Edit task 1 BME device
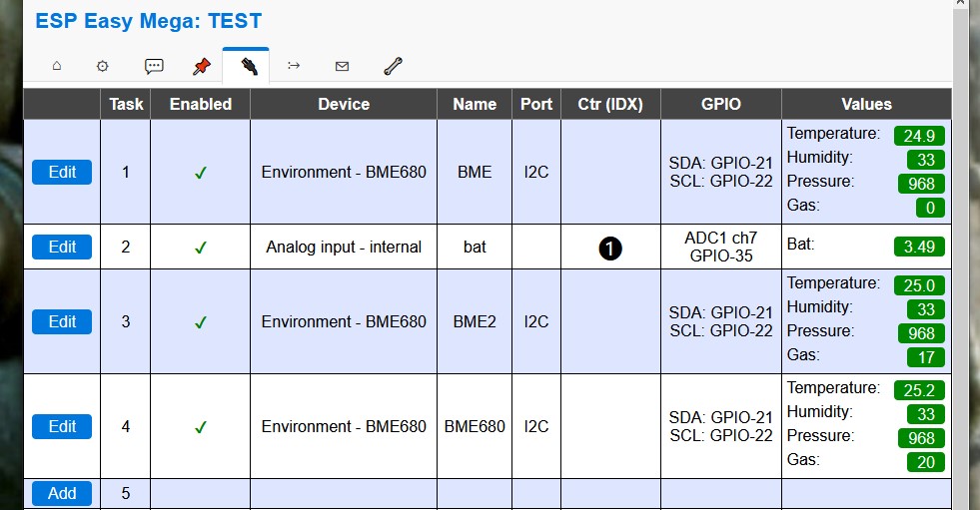 (x=62, y=173)
